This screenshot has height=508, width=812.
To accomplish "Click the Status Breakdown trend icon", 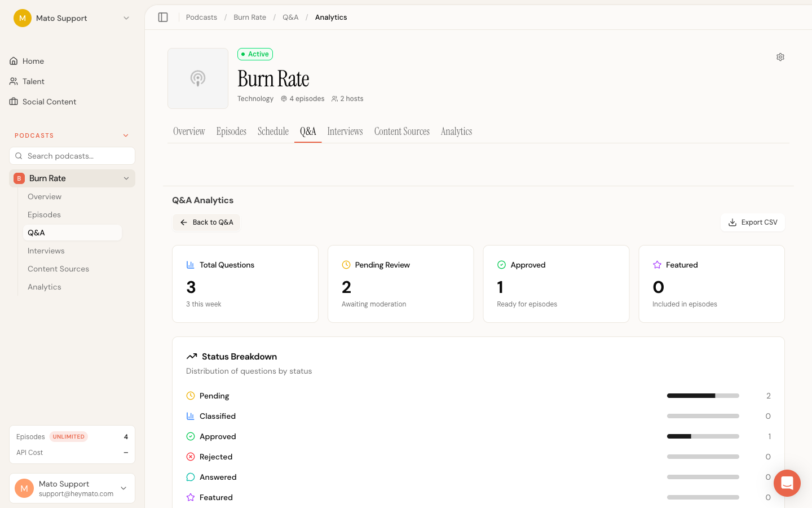I will (192, 356).
